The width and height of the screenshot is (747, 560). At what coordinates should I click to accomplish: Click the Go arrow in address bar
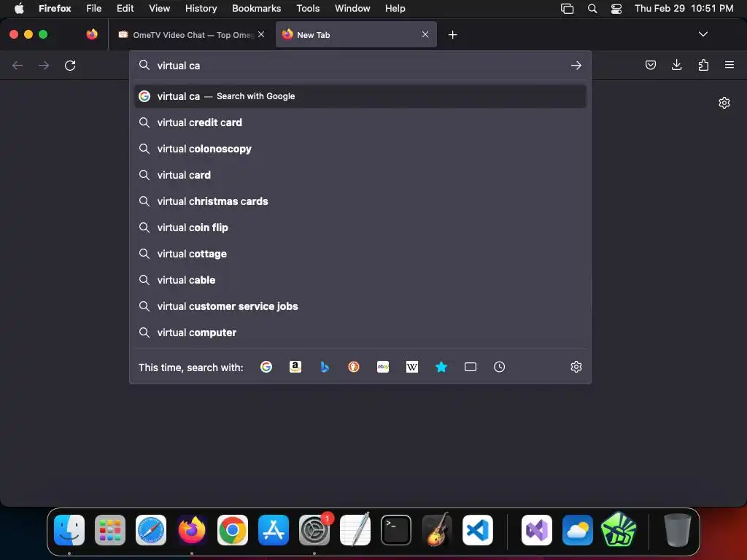576,65
